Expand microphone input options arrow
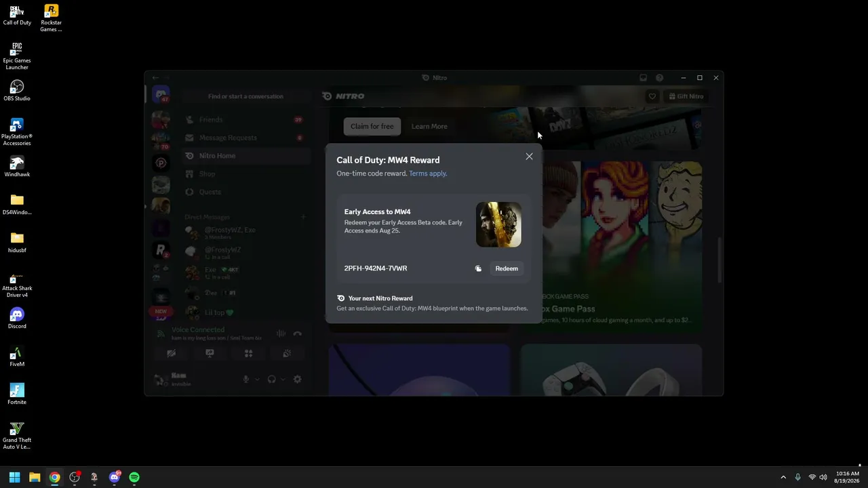868x488 pixels. point(257,380)
